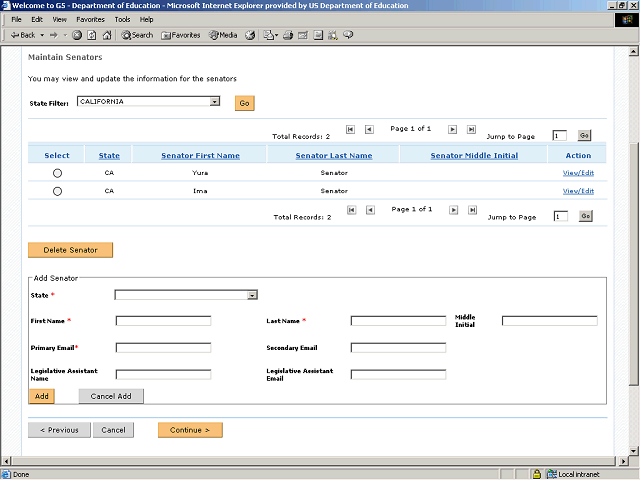Go to next page in bottom pager

click(x=453, y=210)
